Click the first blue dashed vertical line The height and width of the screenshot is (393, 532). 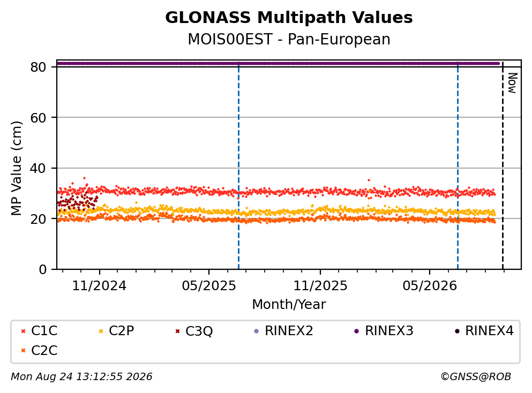pyautogui.click(x=238, y=165)
